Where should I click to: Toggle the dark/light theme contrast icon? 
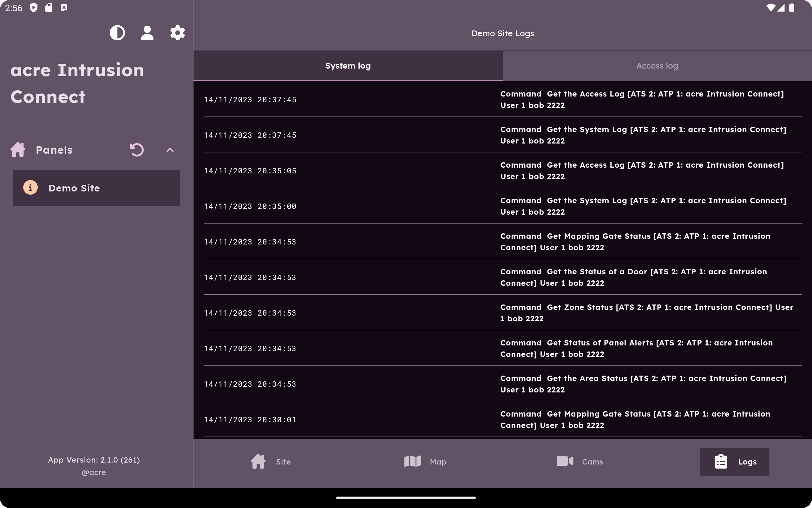117,33
